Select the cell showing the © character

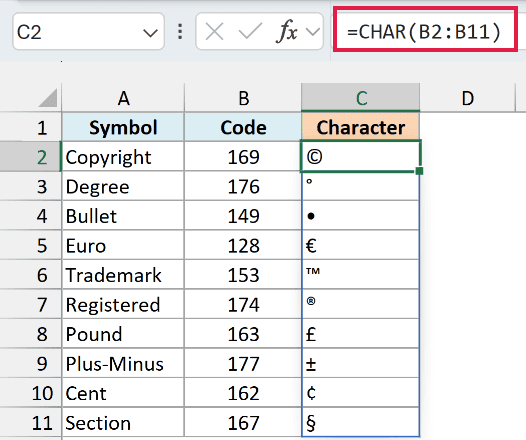[x=361, y=157]
